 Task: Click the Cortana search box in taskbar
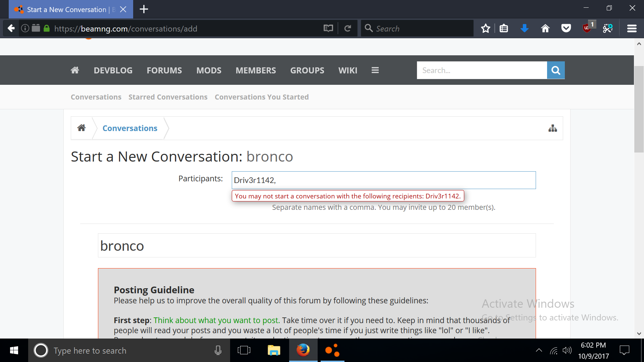129,350
